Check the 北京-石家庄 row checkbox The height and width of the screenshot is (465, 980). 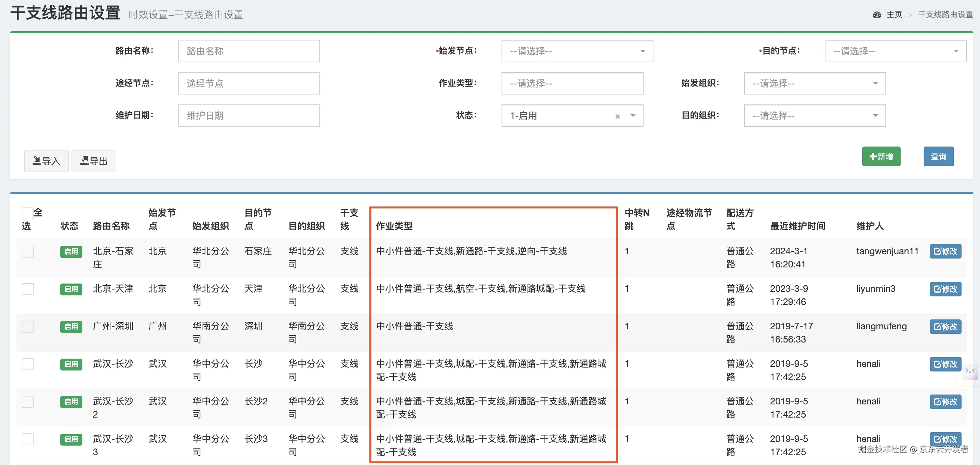coord(27,251)
